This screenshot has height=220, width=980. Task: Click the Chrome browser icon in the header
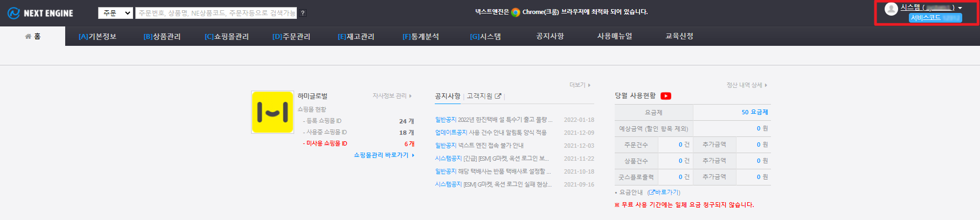pyautogui.click(x=516, y=12)
